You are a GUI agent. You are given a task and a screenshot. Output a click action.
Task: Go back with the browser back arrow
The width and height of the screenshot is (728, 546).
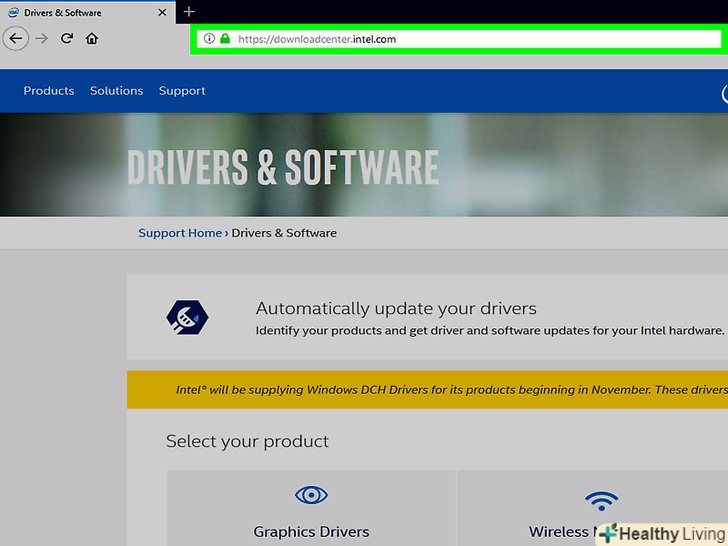click(16, 39)
